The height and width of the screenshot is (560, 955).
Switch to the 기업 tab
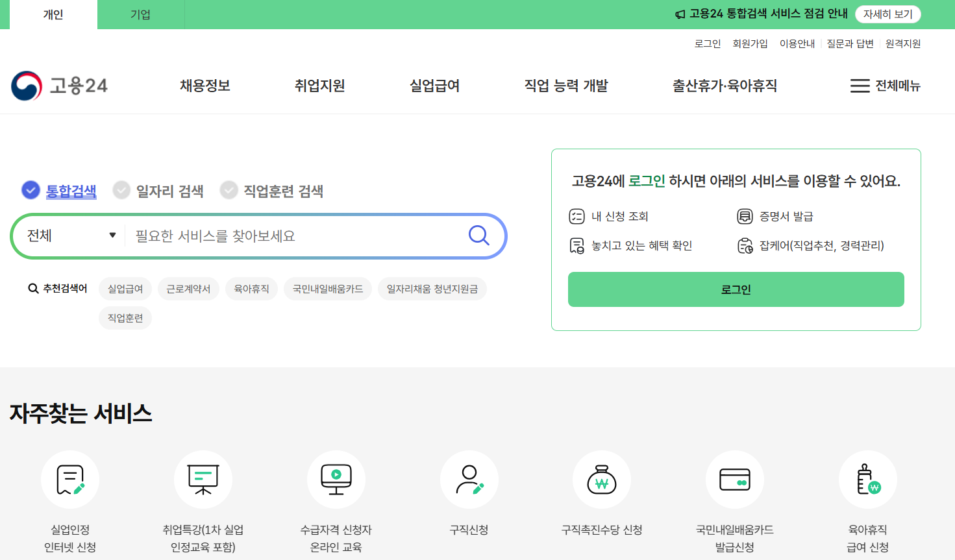pos(140,14)
